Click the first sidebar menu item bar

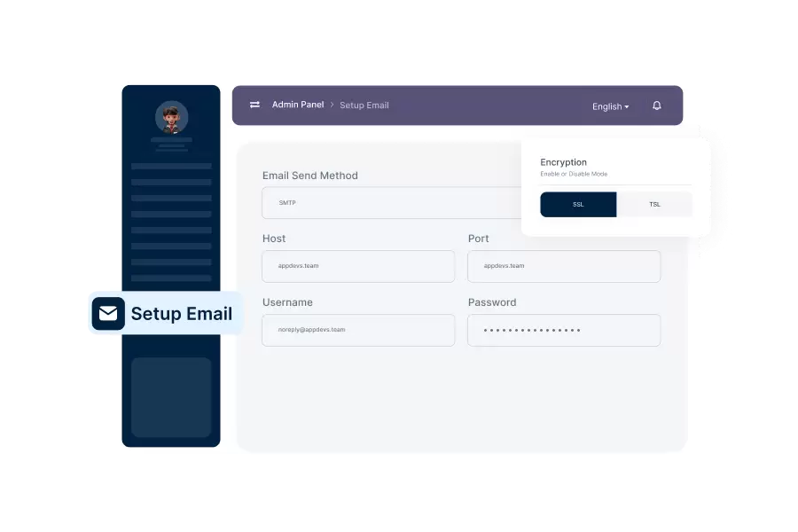171,166
